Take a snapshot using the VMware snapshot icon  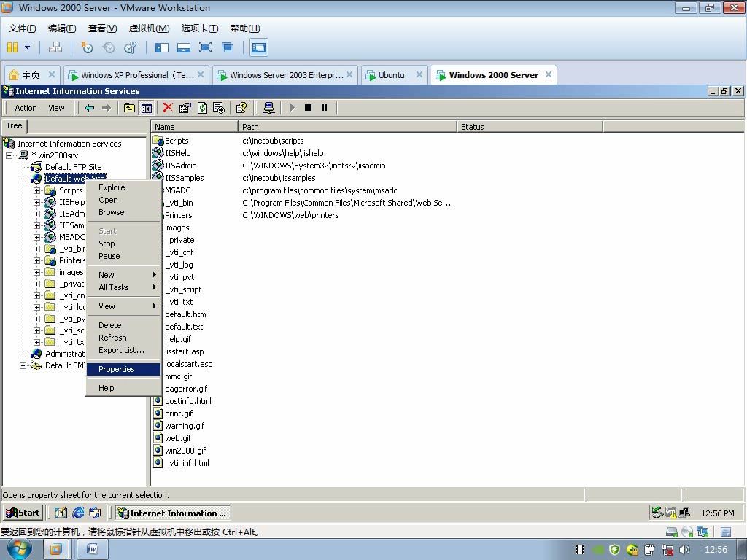pyautogui.click(x=86, y=47)
